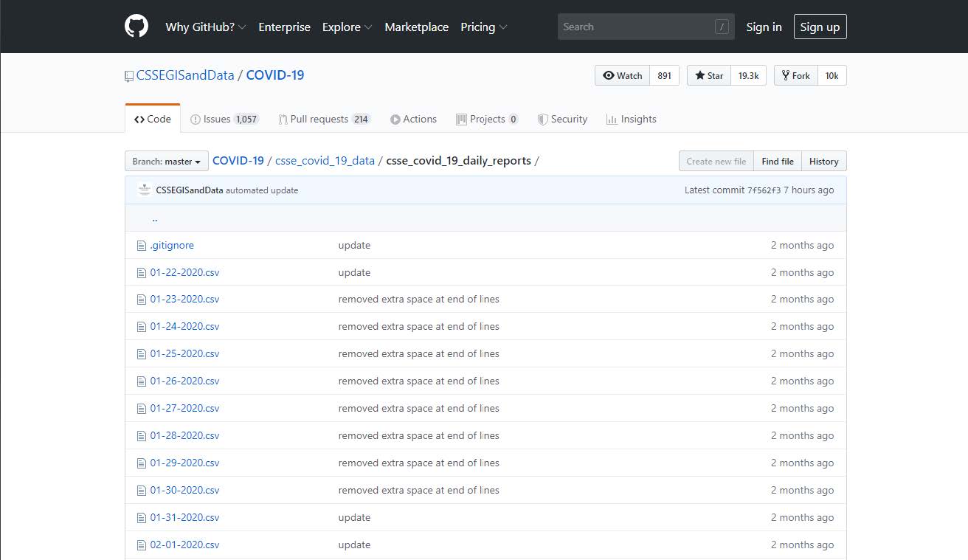
Task: Switch to the Issues tab
Action: coord(224,119)
